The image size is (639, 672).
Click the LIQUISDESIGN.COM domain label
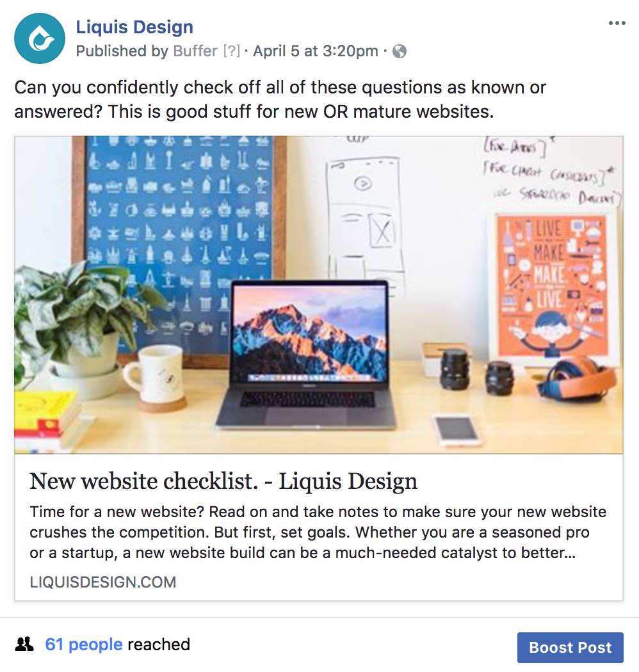click(103, 582)
